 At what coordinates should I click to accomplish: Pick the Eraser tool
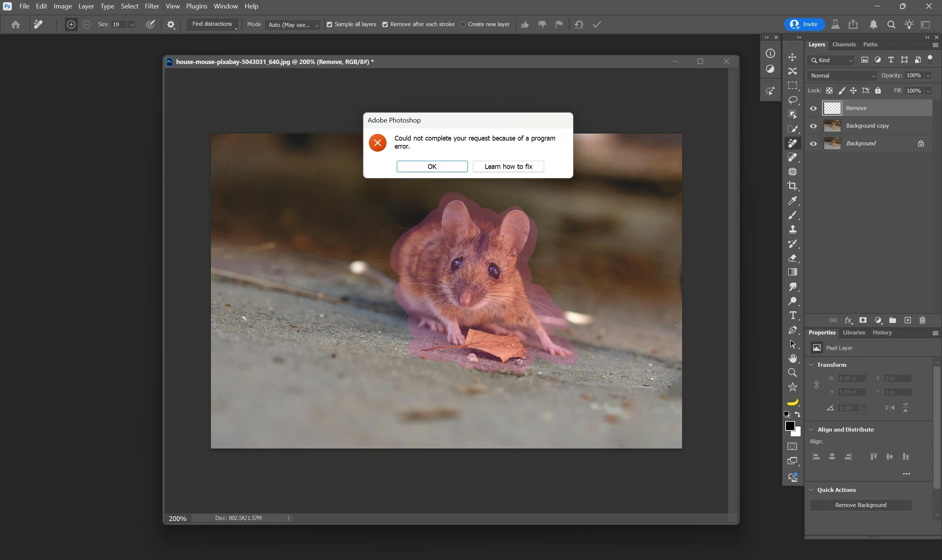pos(792,258)
